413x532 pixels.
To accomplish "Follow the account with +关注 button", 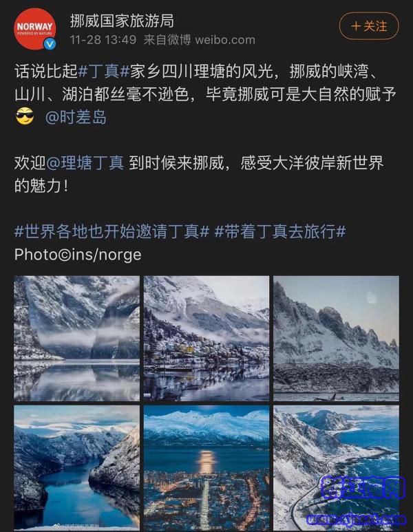I will click(x=369, y=26).
